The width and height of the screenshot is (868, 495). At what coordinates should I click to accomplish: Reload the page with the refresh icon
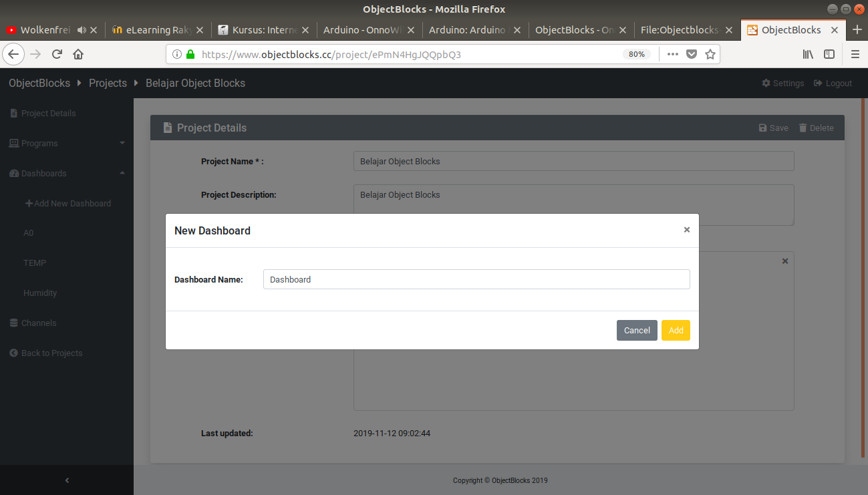tap(57, 54)
